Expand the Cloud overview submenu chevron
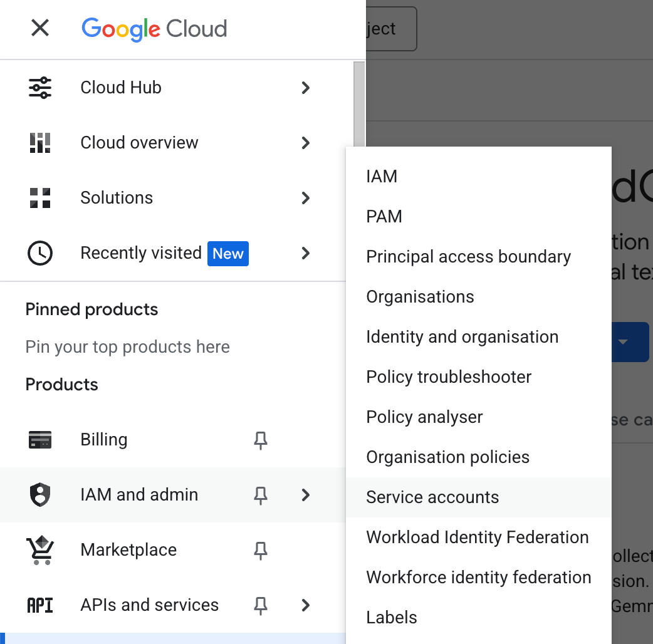Image resolution: width=653 pixels, height=644 pixels. point(306,143)
